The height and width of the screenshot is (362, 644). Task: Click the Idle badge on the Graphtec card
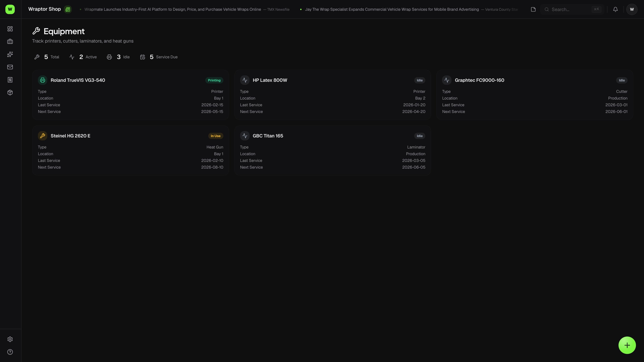point(622,80)
